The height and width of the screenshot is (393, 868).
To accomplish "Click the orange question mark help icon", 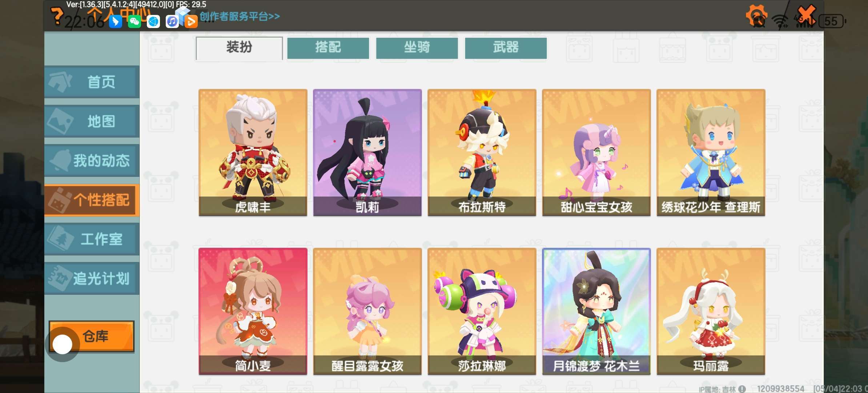I will pyautogui.click(x=56, y=16).
